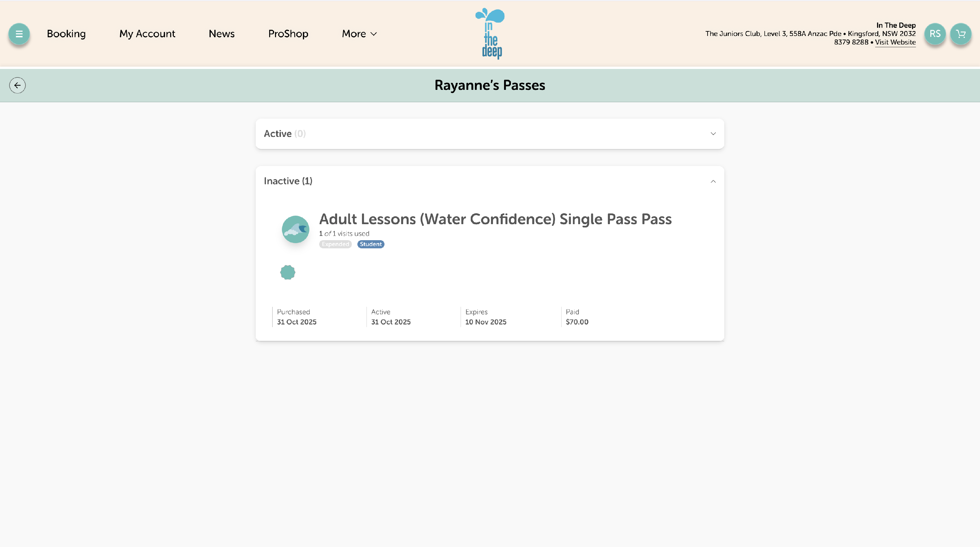The image size is (980, 547).
Task: Click the pass wave avatar icon
Action: click(295, 229)
